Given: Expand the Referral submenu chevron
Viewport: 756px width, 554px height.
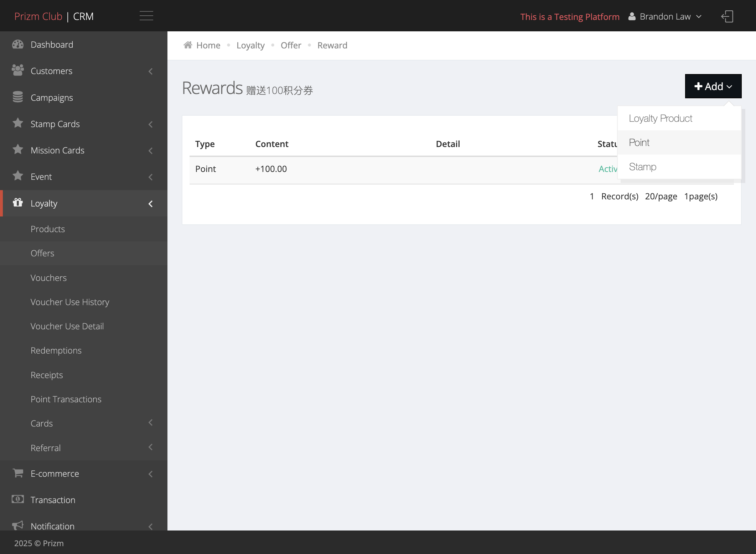Looking at the screenshot, I should 151,447.
